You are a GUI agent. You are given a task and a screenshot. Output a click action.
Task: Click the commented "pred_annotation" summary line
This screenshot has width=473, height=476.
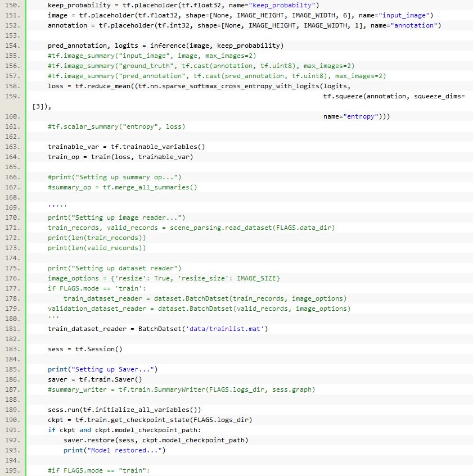[x=217, y=76]
